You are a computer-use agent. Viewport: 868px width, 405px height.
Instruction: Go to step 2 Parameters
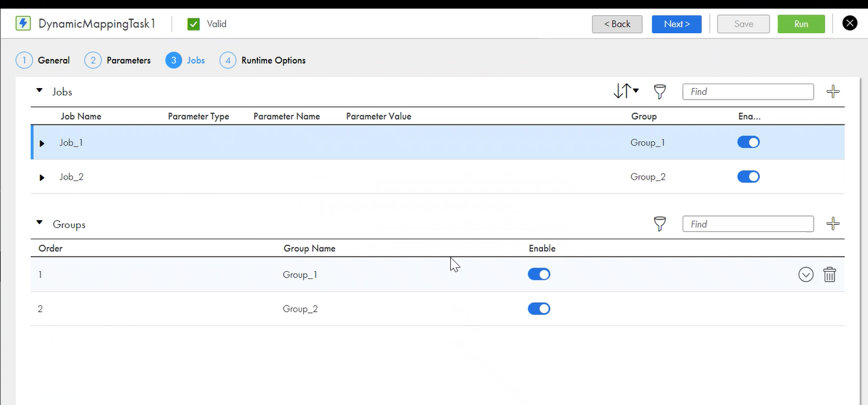point(117,60)
